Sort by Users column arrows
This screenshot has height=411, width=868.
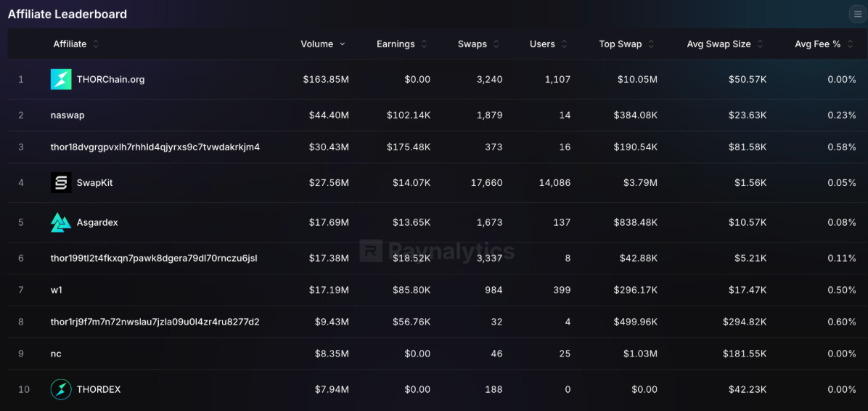pos(564,44)
